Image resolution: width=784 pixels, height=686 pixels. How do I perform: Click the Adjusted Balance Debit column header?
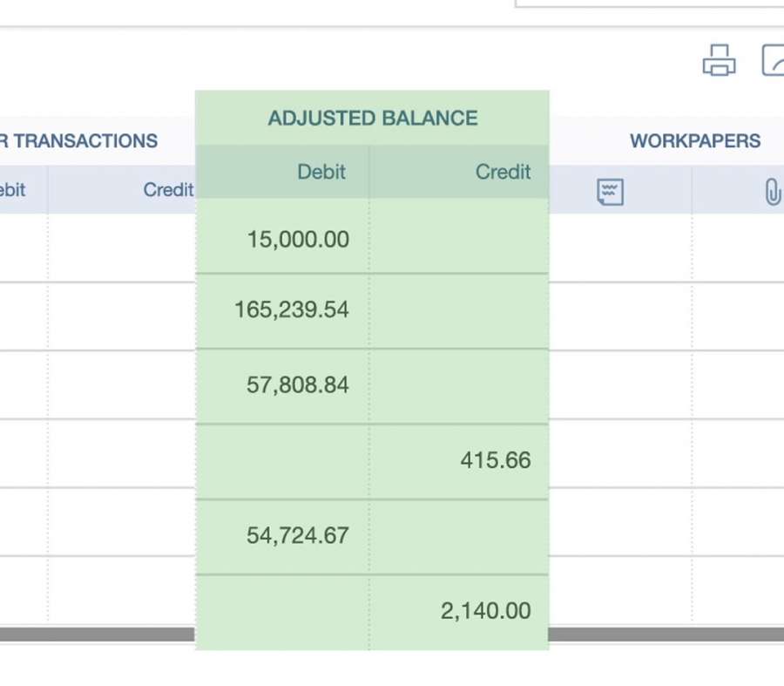321,172
